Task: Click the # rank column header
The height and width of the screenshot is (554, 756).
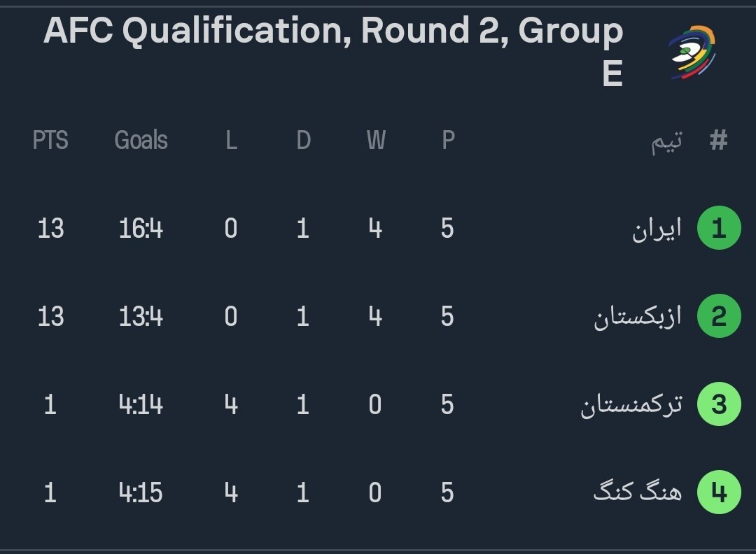Action: [x=719, y=141]
